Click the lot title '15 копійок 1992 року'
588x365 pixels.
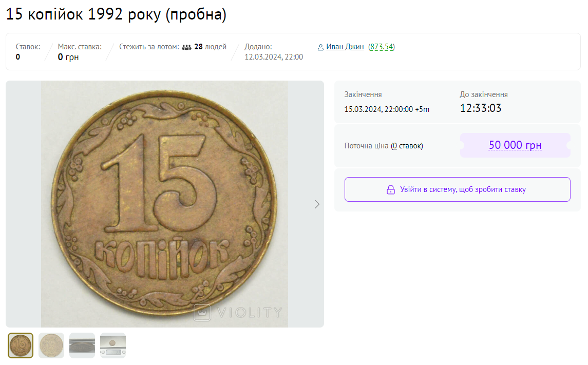(x=116, y=14)
